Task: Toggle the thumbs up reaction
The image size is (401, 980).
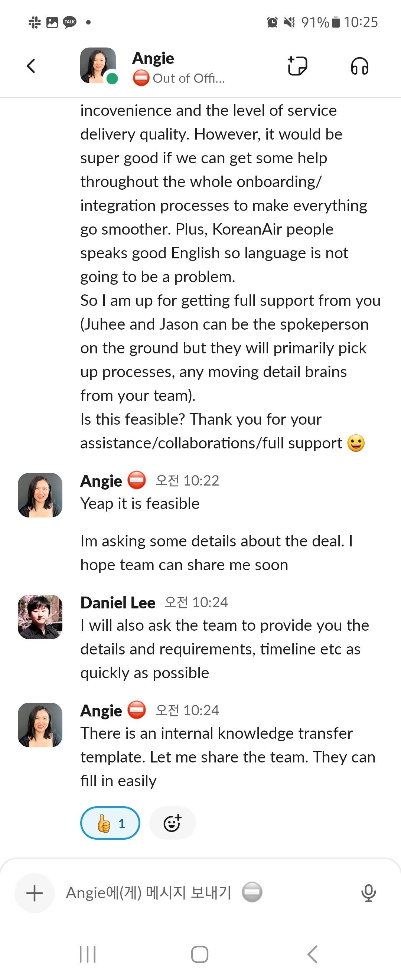Action: pyautogui.click(x=110, y=823)
